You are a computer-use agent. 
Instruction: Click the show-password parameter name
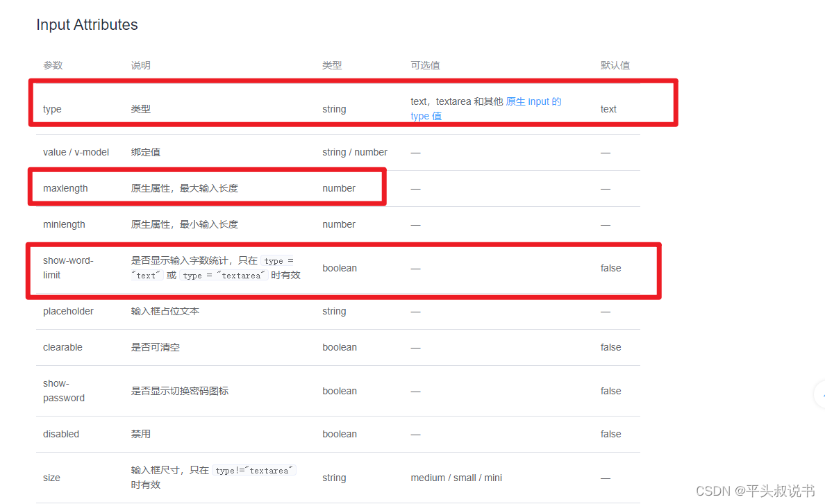coord(64,391)
